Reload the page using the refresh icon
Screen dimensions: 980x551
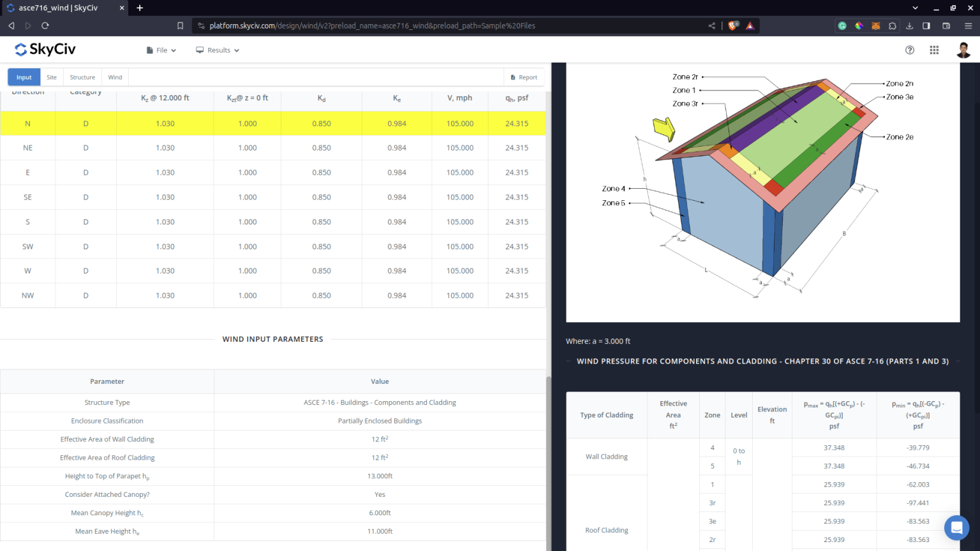tap(45, 26)
